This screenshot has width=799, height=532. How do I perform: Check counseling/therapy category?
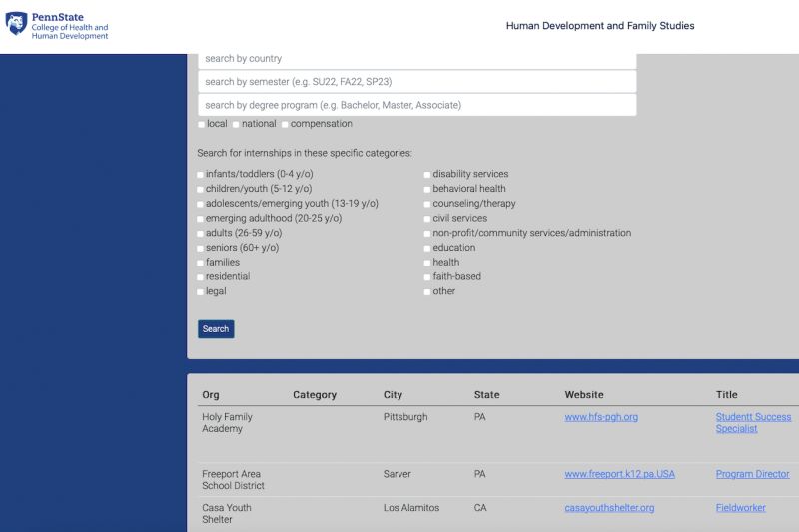coord(427,204)
